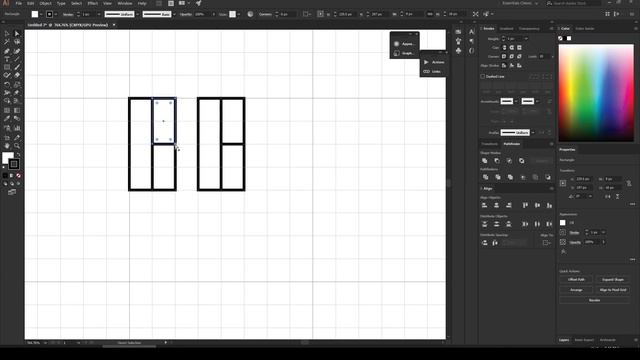Viewport: 640px width, 360px height.
Task: Open Stroke panel weight dropdown
Action: [x=526, y=39]
